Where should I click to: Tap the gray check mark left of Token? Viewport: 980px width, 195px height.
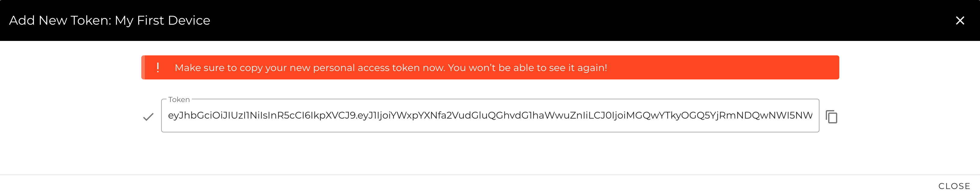pos(148,116)
